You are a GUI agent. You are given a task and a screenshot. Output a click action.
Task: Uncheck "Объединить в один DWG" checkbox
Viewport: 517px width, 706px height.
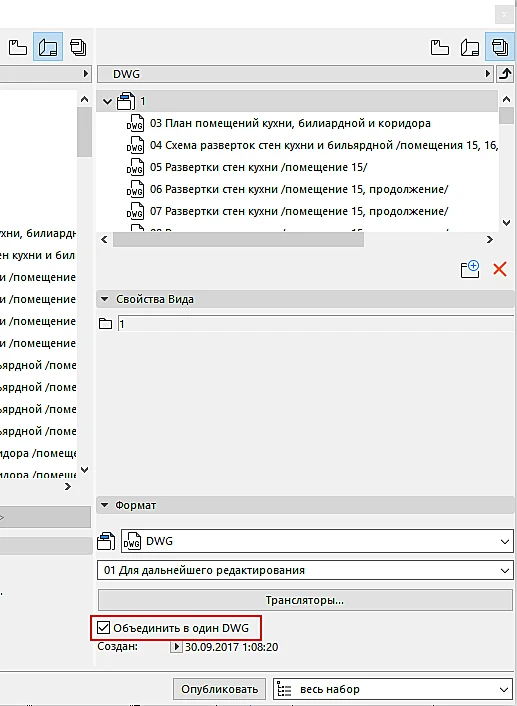(104, 627)
